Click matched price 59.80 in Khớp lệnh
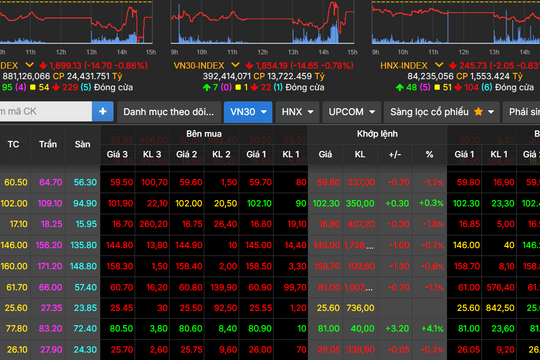The height and width of the screenshot is (360, 540). click(x=329, y=182)
